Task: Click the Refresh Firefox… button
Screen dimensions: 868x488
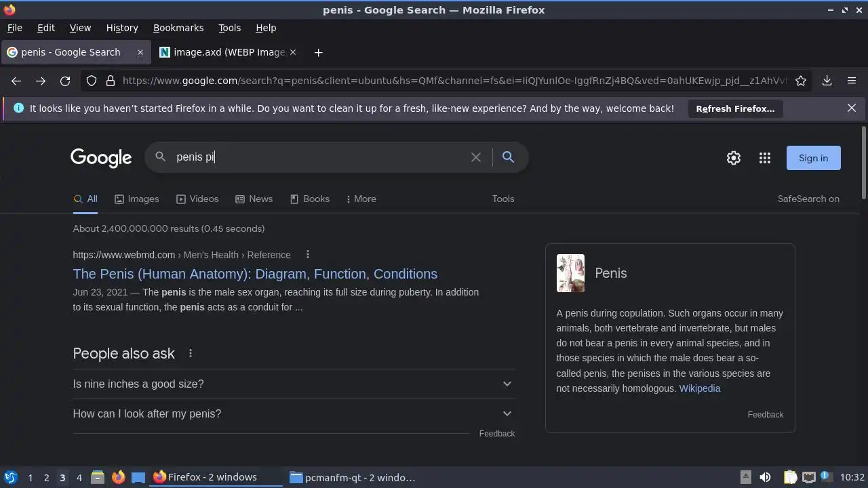Action: tap(735, 108)
